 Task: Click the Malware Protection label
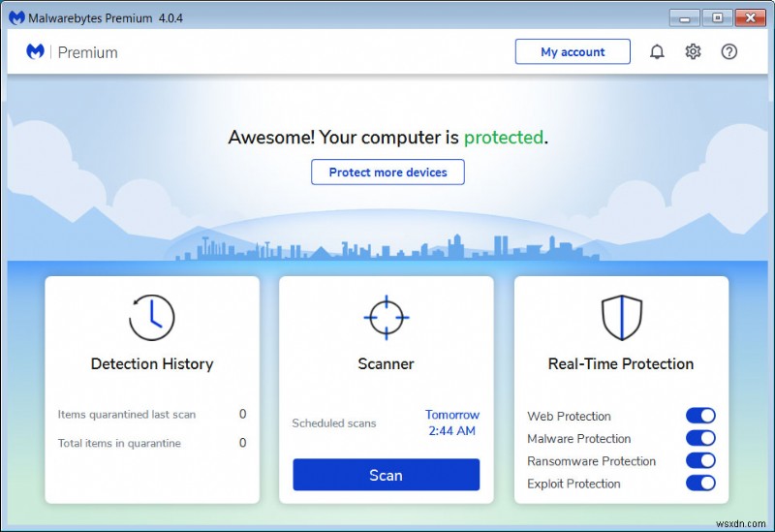(578, 439)
